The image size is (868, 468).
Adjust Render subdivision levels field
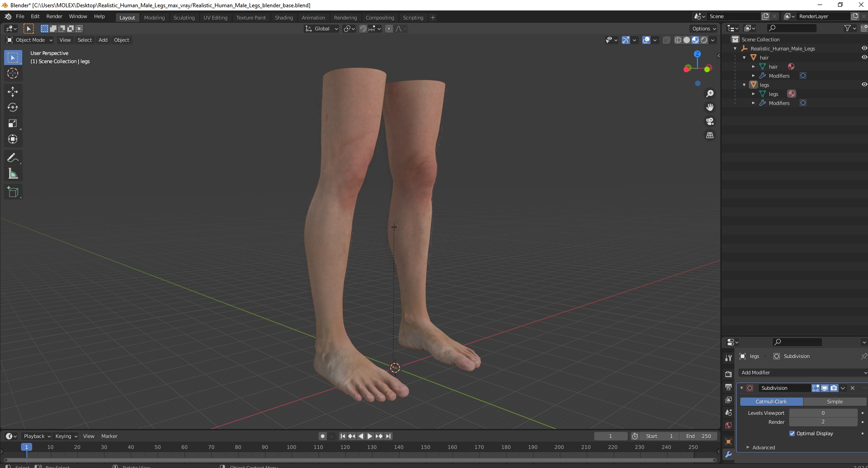pos(823,422)
